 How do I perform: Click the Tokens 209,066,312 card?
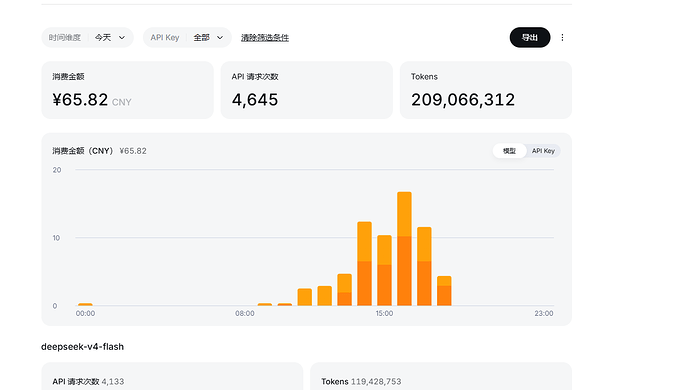[x=486, y=90]
